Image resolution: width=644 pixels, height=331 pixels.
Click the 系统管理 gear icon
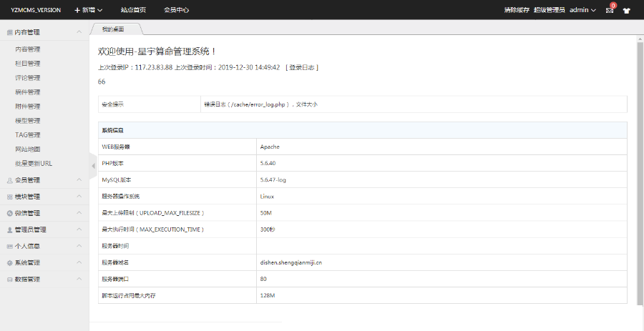[x=9, y=262]
